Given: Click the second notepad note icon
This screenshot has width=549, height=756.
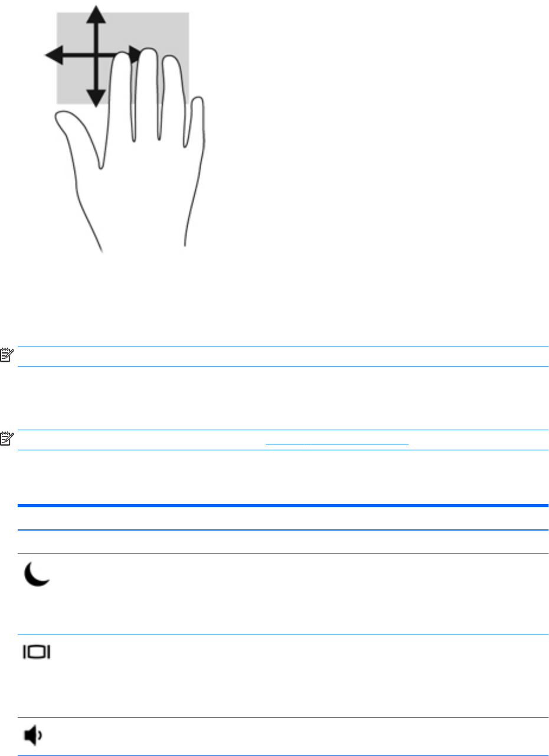Looking at the screenshot, I should (x=6, y=440).
